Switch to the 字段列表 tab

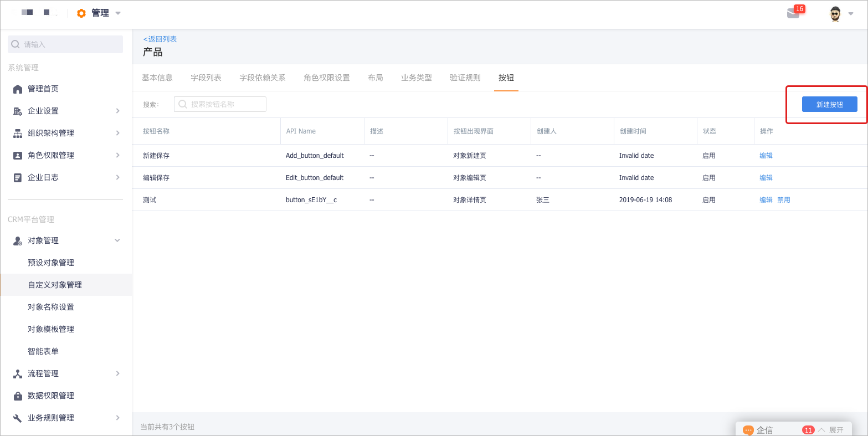click(x=206, y=78)
